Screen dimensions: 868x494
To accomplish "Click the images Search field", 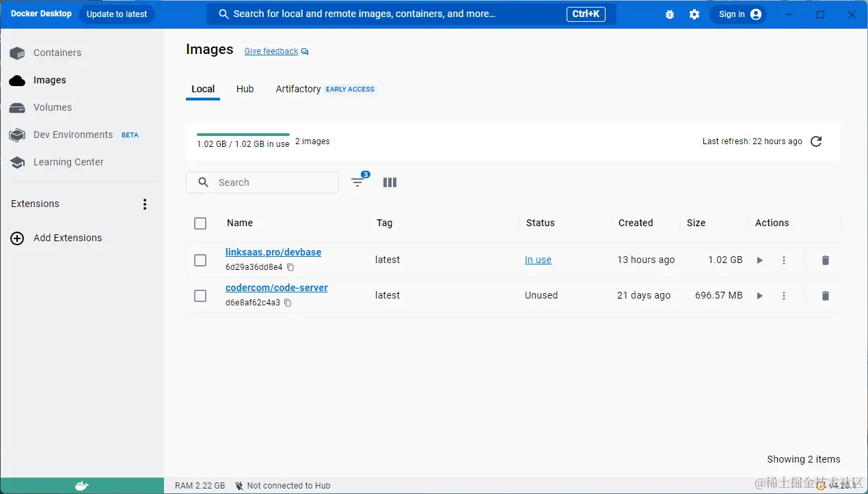I will (x=262, y=182).
